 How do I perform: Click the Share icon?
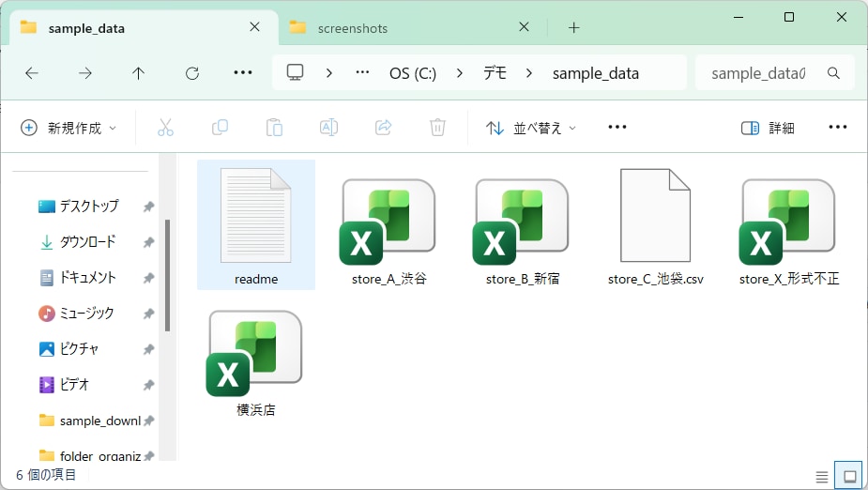click(383, 128)
